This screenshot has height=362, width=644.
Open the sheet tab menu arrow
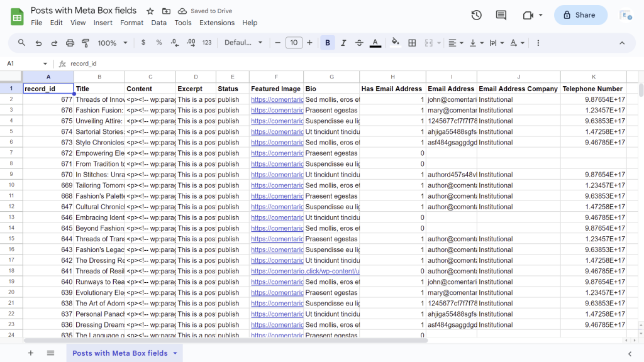(x=175, y=353)
